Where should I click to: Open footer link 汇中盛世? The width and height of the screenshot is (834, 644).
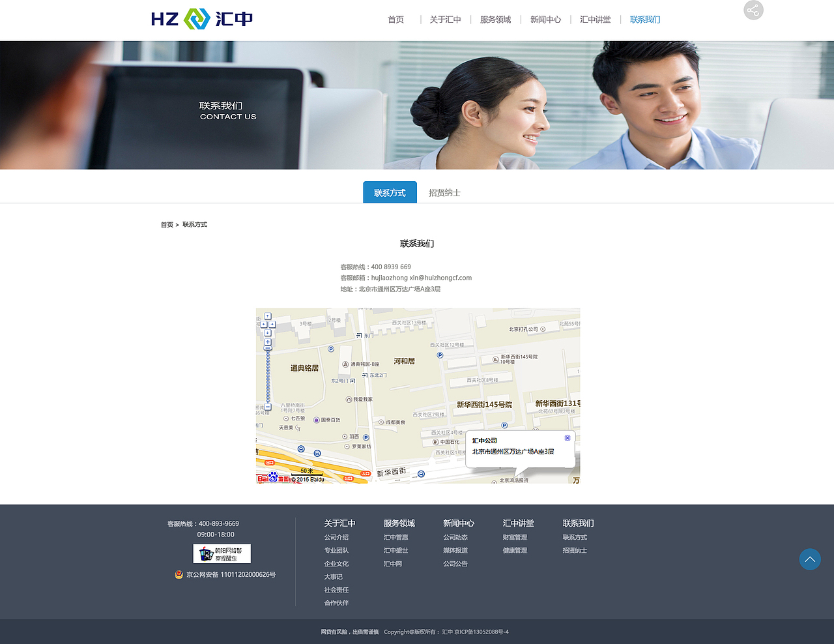coord(395,551)
